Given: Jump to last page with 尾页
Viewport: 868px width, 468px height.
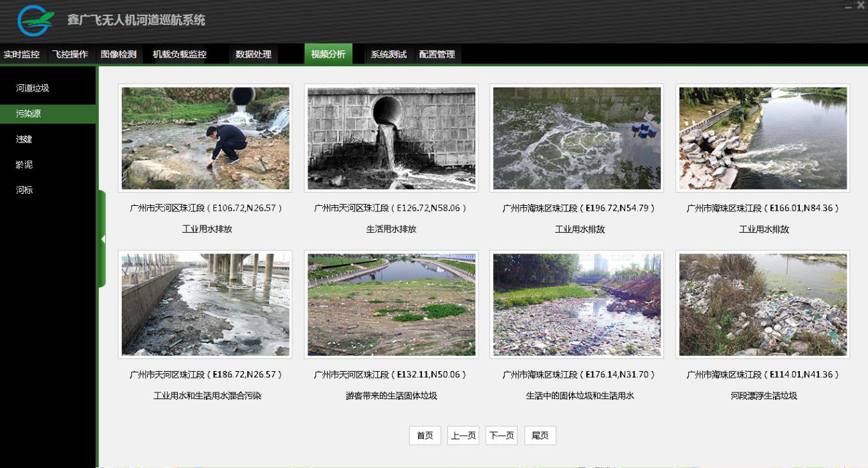Looking at the screenshot, I should tap(540, 436).
